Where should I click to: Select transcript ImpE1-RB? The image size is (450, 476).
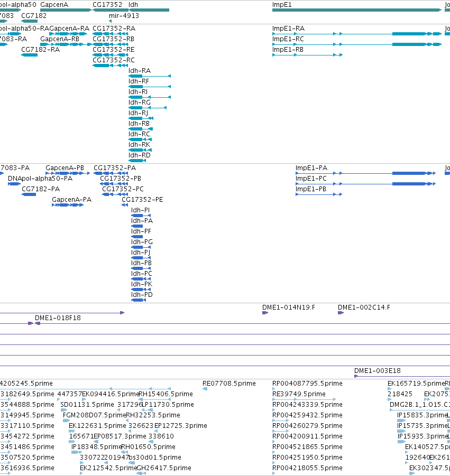[288, 50]
